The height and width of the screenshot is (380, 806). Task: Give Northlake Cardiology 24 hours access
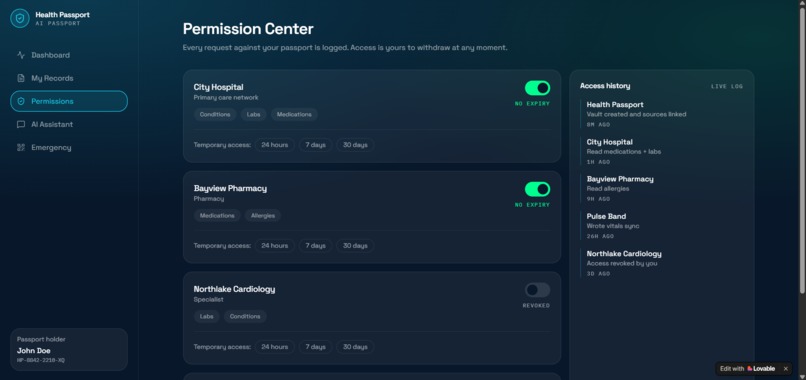274,347
